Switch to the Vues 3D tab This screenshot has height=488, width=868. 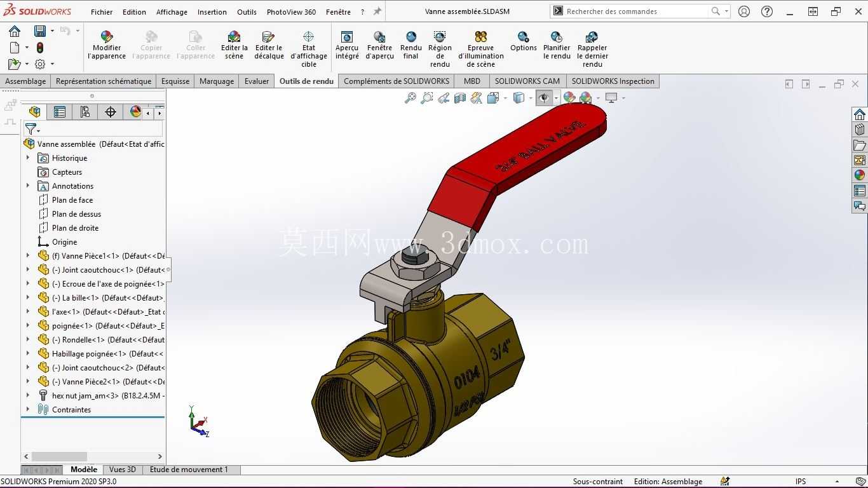(123, 470)
